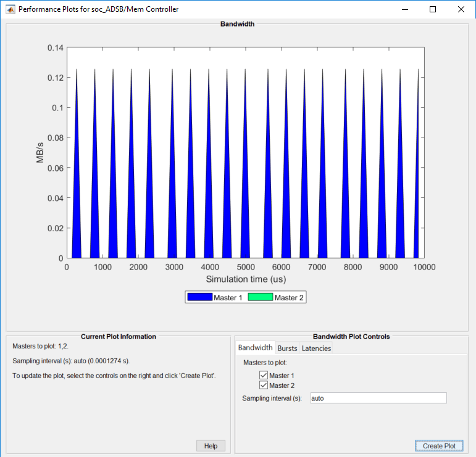The width and height of the screenshot is (476, 457).
Task: Click the Sampling interval input field
Action: (x=378, y=398)
